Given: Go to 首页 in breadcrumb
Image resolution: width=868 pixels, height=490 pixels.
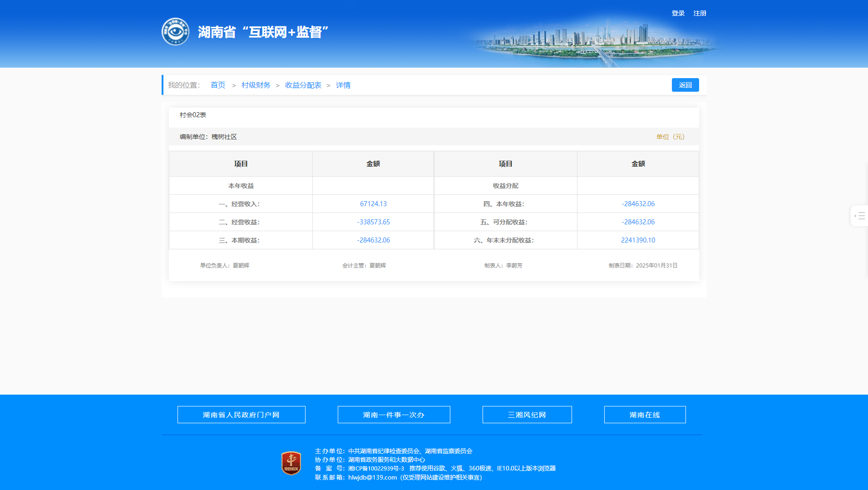Looking at the screenshot, I should [x=218, y=85].
